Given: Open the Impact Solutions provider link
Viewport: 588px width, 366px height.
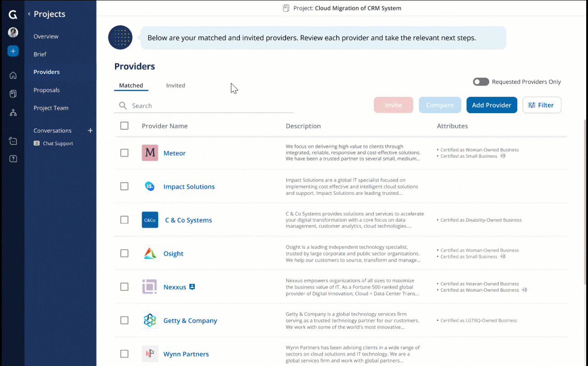Looking at the screenshot, I should pyautogui.click(x=189, y=186).
